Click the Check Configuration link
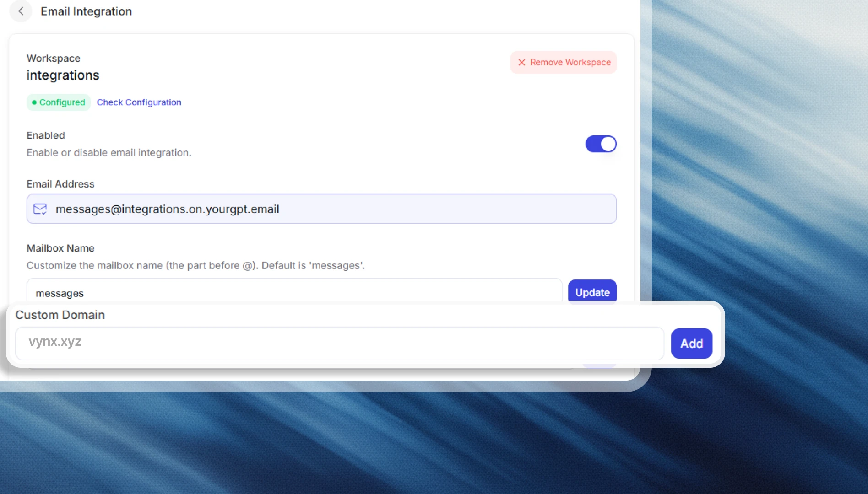Viewport: 868px width, 494px height. pyautogui.click(x=139, y=102)
